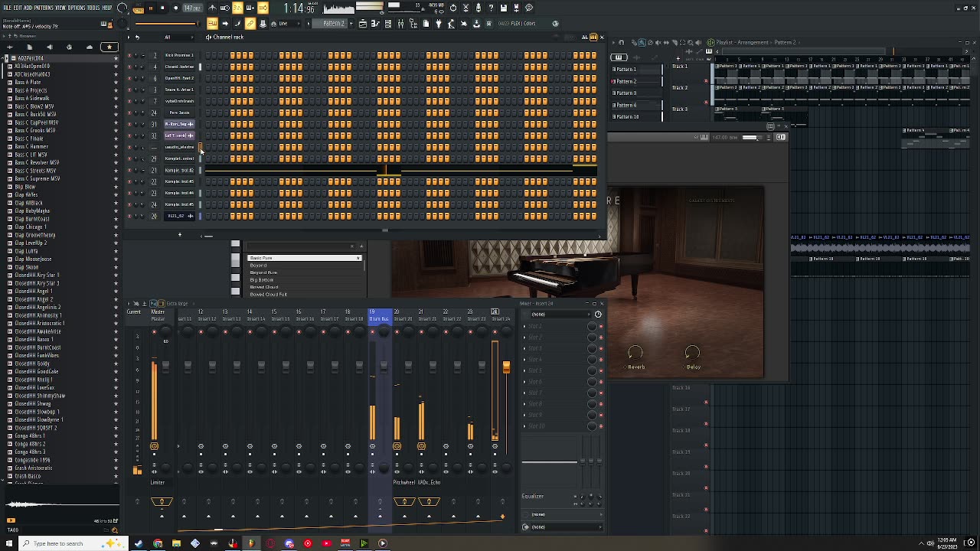The width and height of the screenshot is (980, 551).
Task: Open the Mixer view toolbar icon
Action: [400, 23]
